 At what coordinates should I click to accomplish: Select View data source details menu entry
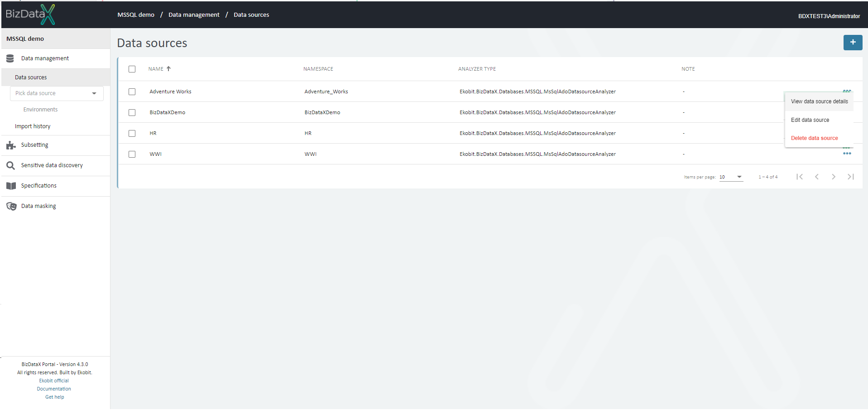(819, 101)
